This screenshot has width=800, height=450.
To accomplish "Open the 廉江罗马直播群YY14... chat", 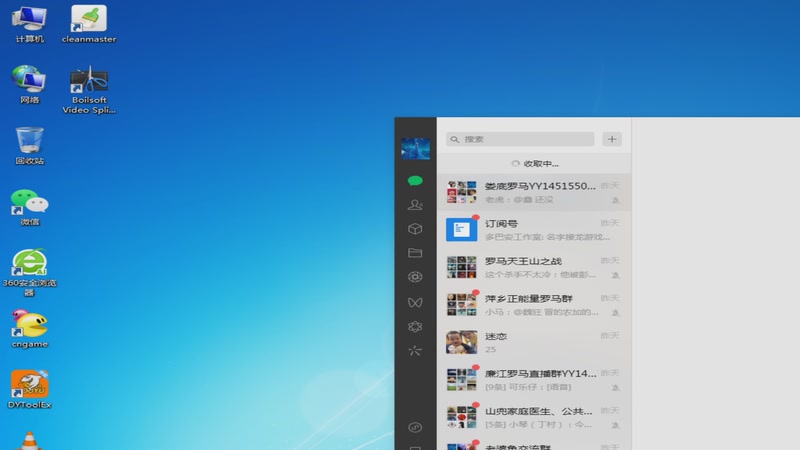I will 534,380.
